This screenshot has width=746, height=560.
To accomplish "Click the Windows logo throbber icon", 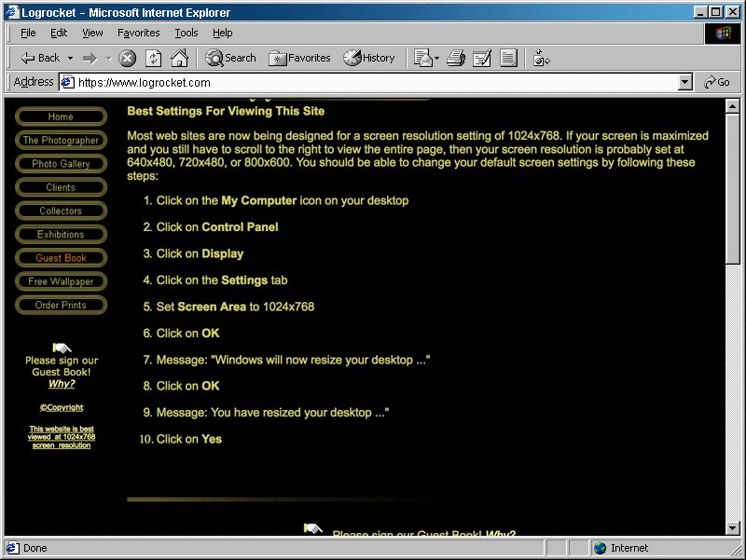I will (x=722, y=34).
